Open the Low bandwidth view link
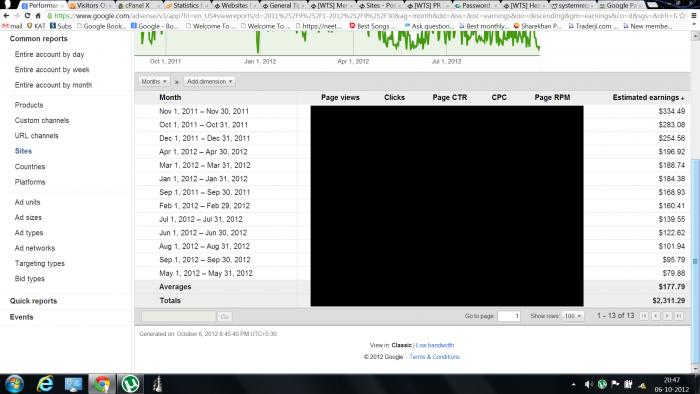The height and width of the screenshot is (394, 700). pyautogui.click(x=435, y=345)
